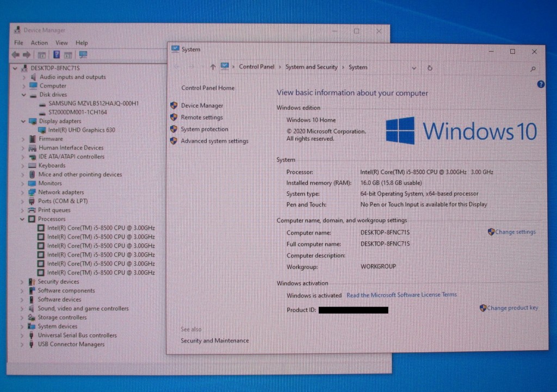Viewport: 557px width, 392px height.
Task: Click the search magnifier in System window
Action: pyautogui.click(x=533, y=69)
